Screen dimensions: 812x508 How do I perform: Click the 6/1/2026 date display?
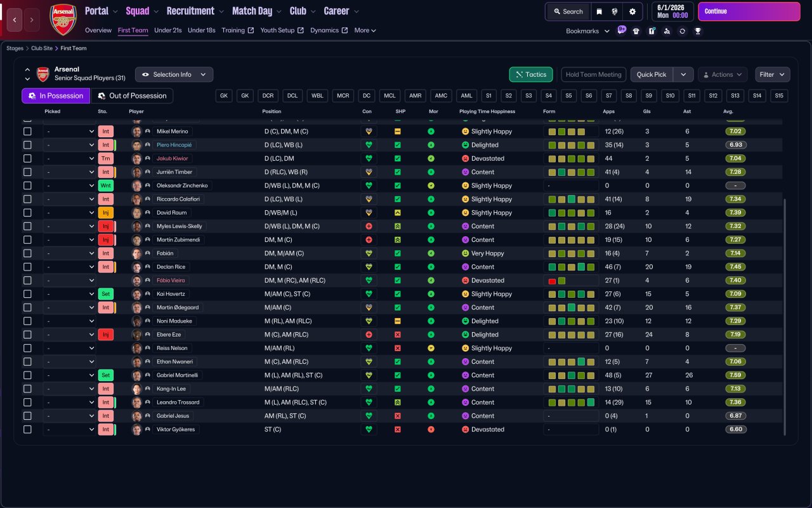672,11
